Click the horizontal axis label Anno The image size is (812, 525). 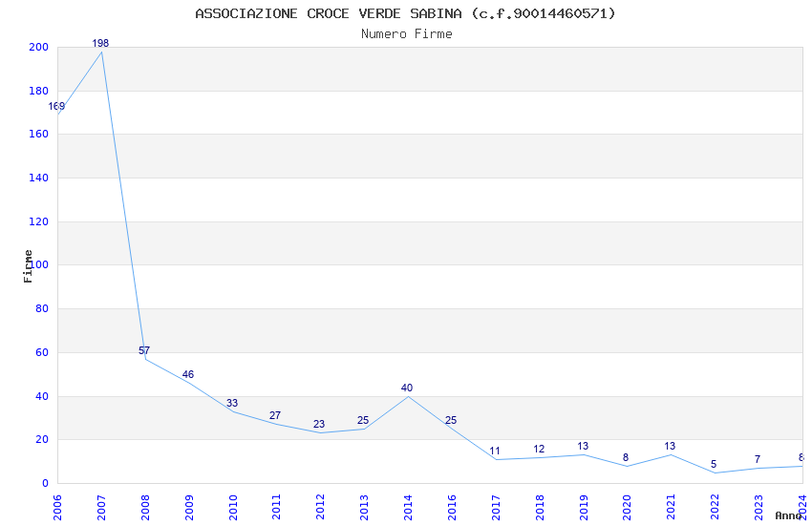point(788,515)
